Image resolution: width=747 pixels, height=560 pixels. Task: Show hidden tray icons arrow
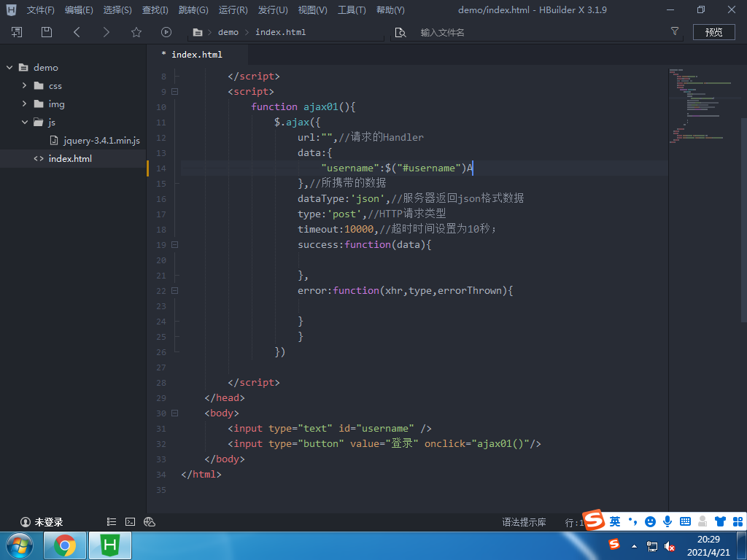pos(634,546)
